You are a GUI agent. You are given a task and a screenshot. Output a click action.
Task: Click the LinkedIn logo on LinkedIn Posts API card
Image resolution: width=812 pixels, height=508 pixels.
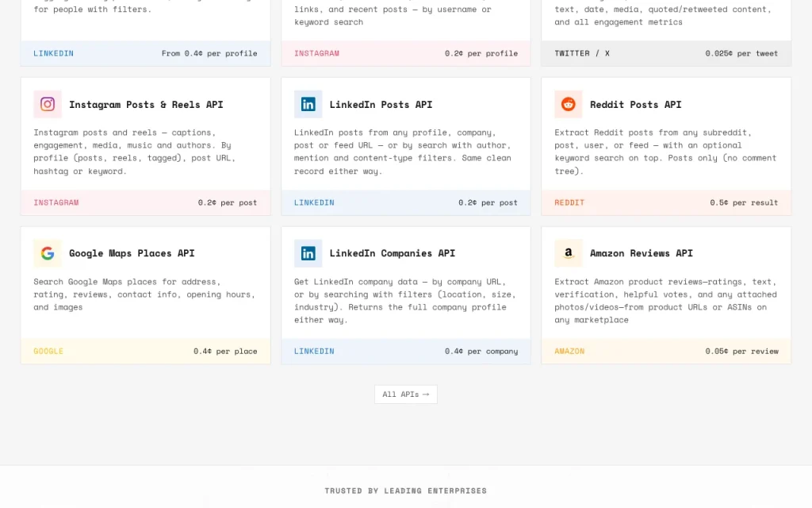point(308,104)
